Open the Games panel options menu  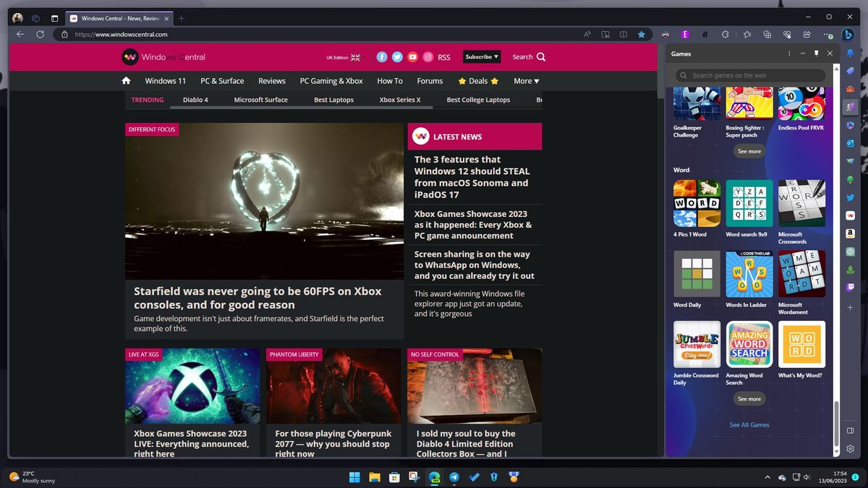pos(789,53)
